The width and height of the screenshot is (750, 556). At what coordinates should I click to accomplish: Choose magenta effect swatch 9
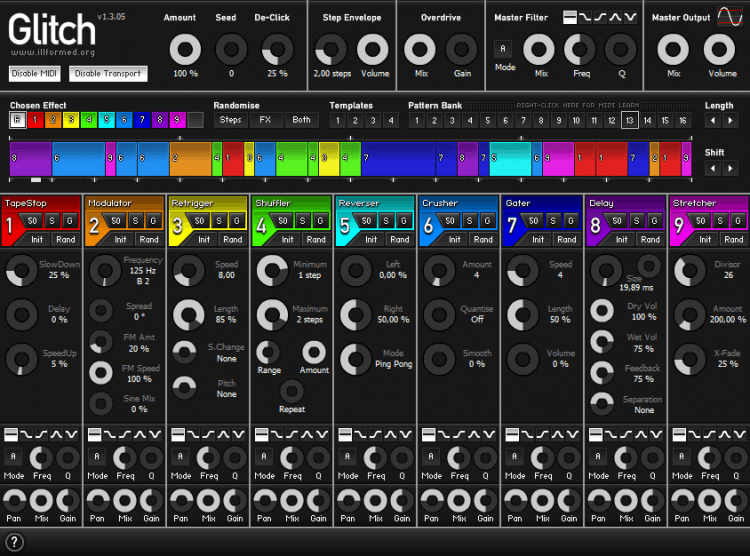click(177, 120)
